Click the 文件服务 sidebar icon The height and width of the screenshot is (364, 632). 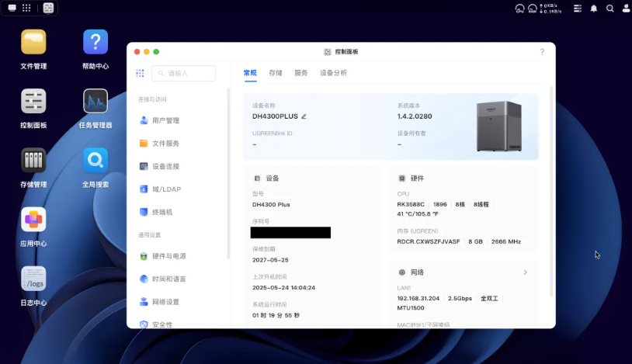[x=144, y=143]
